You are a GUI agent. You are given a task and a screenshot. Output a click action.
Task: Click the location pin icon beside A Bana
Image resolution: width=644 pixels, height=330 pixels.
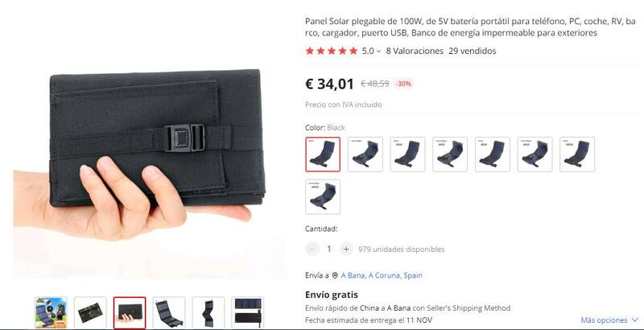tap(335, 275)
